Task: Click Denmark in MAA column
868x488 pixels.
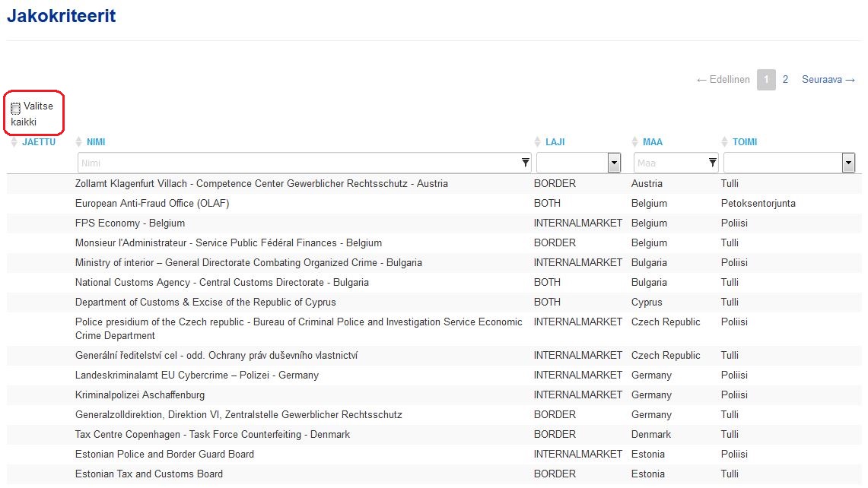Action: [651, 434]
